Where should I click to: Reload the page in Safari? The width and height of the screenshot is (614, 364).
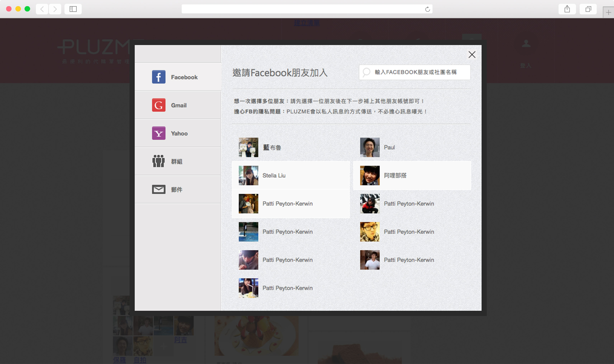coord(427,9)
